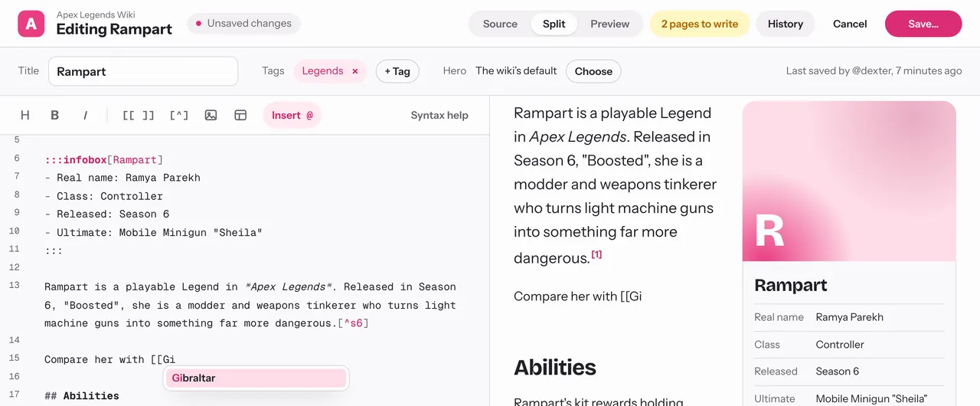
Task: Click the '- Released: Season 6' source line
Action: click(106, 214)
